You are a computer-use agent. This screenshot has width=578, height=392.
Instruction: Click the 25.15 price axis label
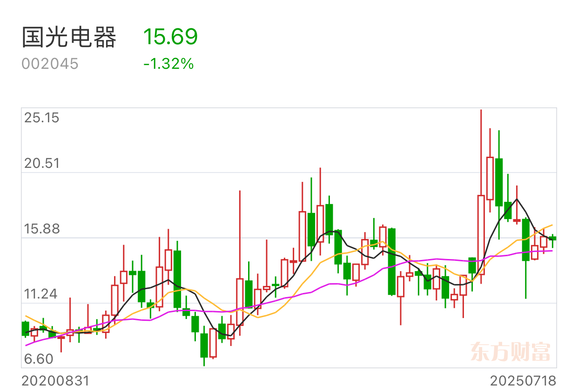42,118
